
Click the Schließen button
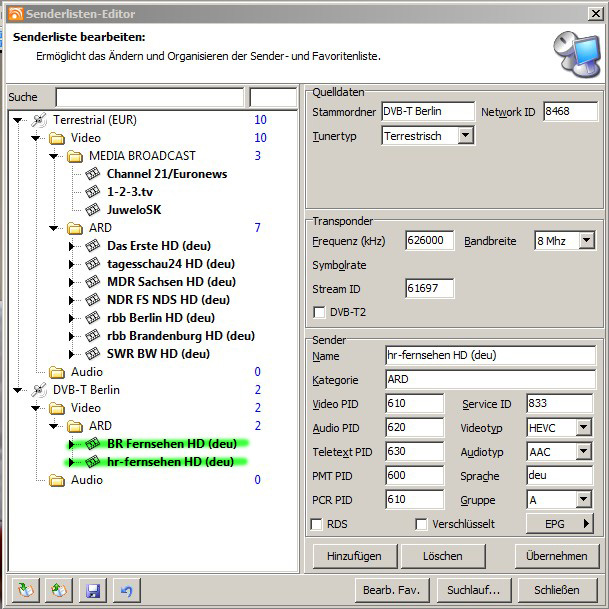click(x=557, y=590)
